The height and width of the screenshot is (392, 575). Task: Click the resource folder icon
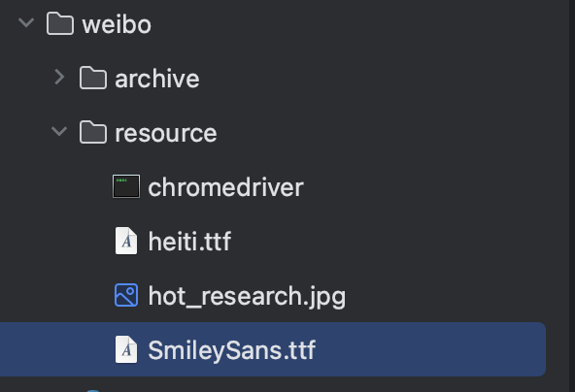point(93,132)
